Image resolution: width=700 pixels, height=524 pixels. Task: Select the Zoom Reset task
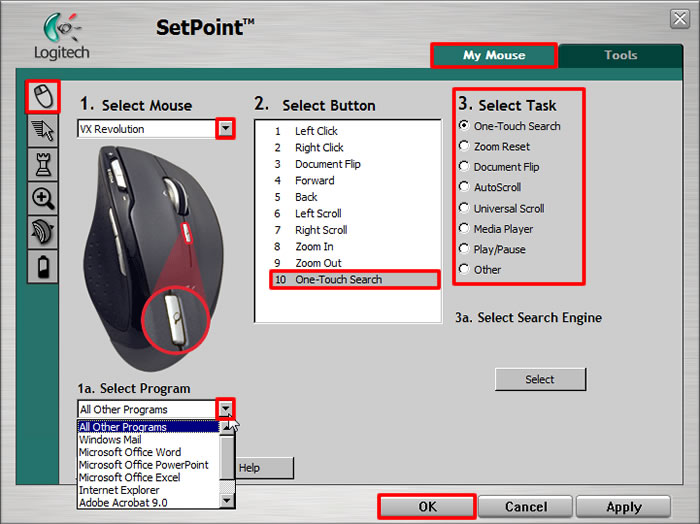464,146
